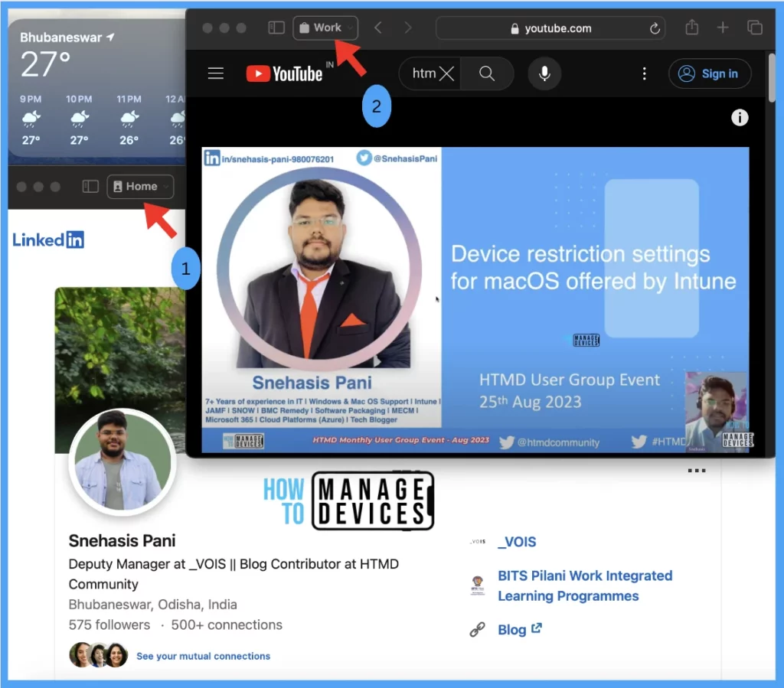The width and height of the screenshot is (784, 688).
Task: Open the _VOIS company link
Action: (x=517, y=542)
